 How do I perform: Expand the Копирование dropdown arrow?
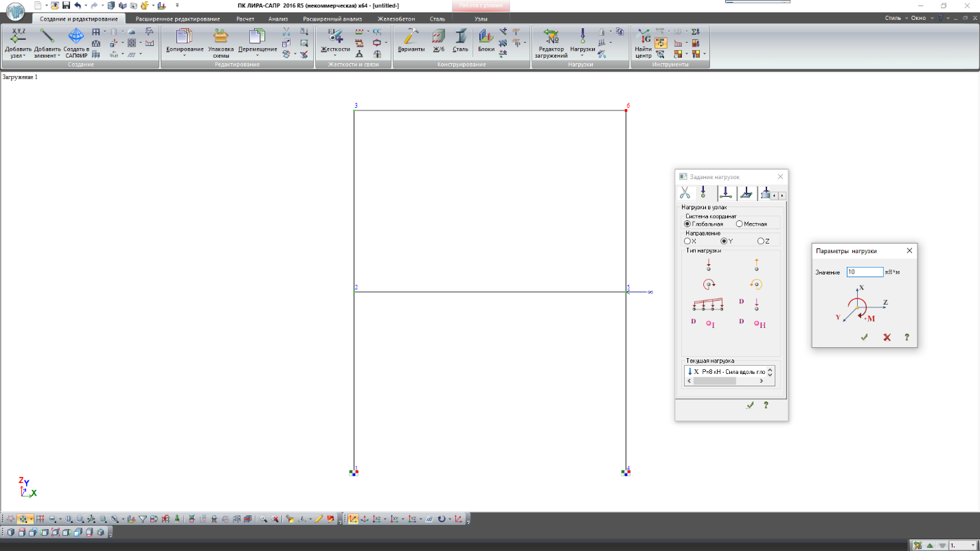185,56
